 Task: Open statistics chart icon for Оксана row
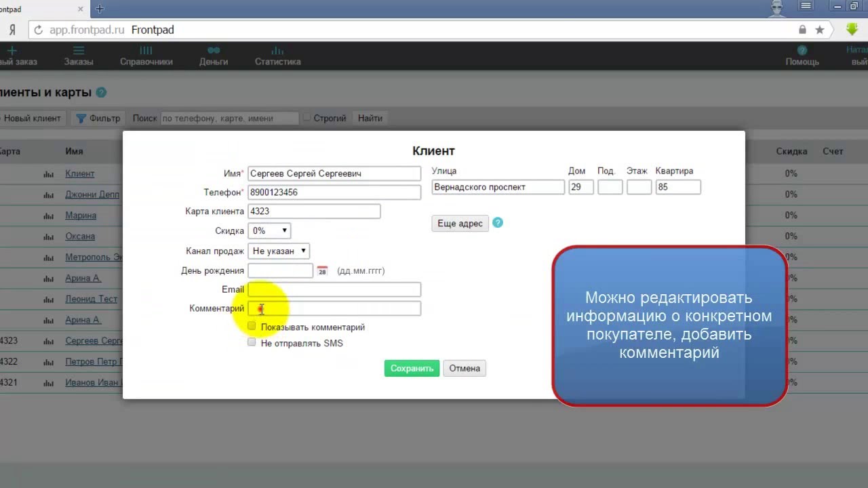[x=48, y=237]
